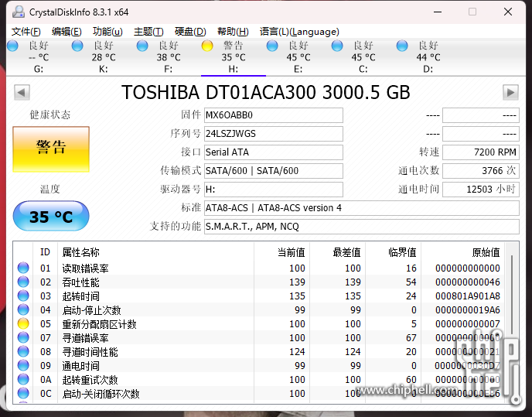Click the yellow 警告 health status button
Screen dimensions: 532x417
[51, 149]
